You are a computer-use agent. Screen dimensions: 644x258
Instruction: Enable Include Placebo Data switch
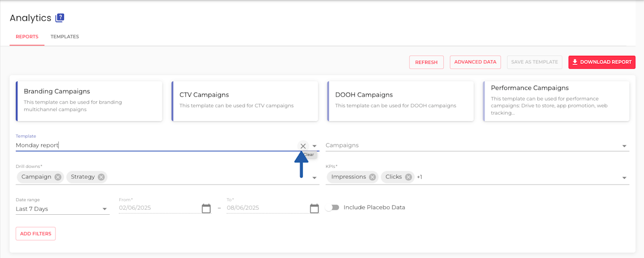pyautogui.click(x=332, y=207)
